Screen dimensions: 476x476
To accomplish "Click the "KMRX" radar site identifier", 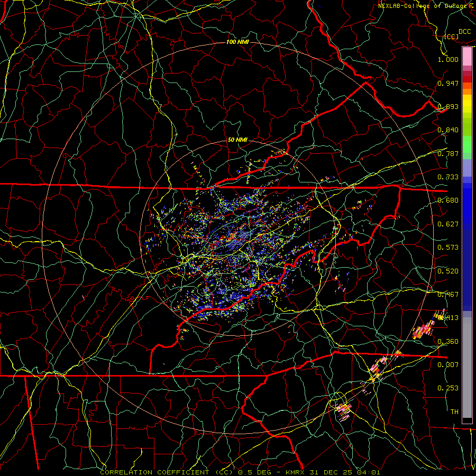I will coord(296,472).
